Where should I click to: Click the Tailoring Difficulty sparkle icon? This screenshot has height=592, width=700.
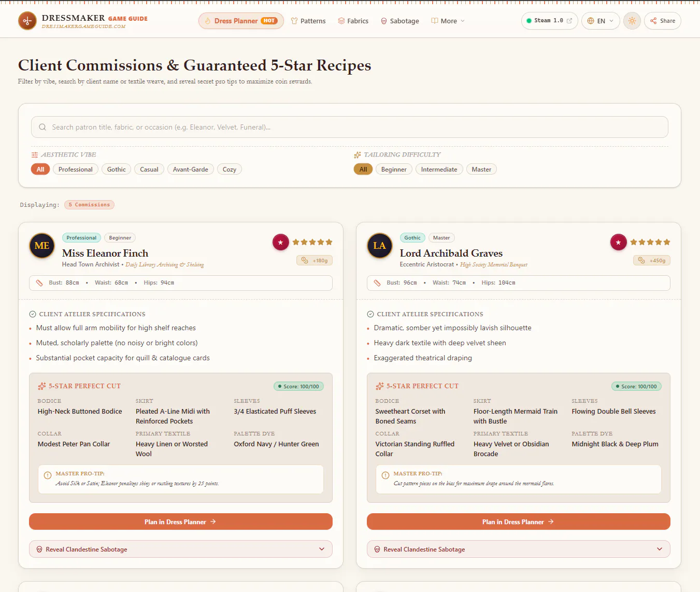[358, 155]
